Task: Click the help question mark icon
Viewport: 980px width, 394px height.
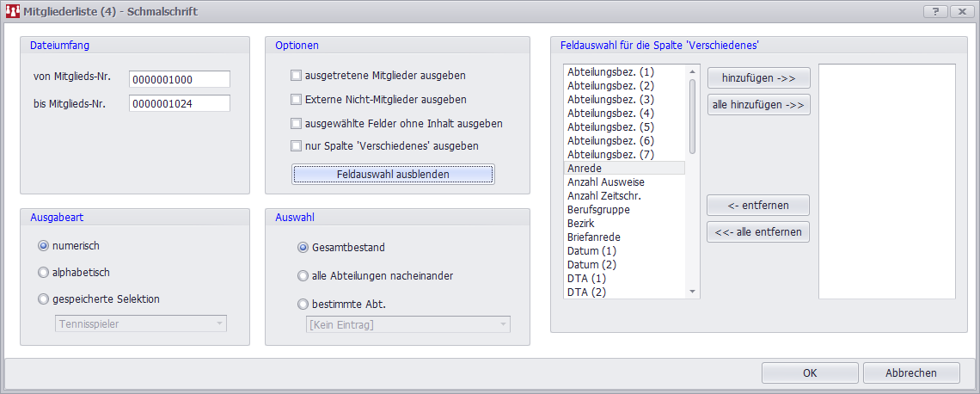Action: tap(934, 11)
